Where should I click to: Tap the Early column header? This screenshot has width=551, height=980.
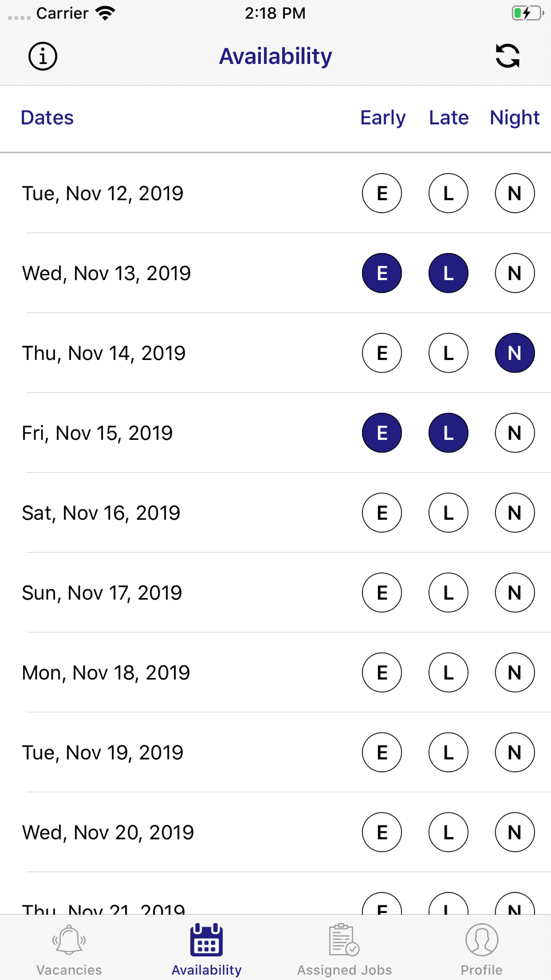(x=383, y=118)
